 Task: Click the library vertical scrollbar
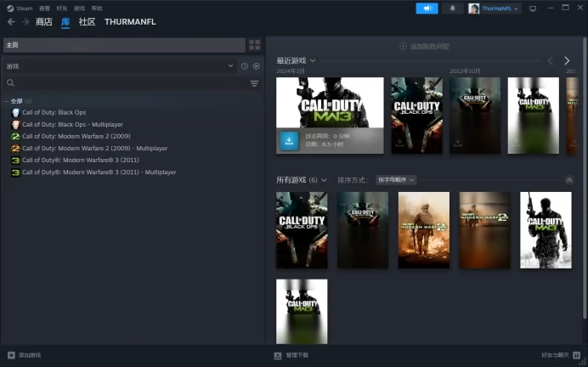click(585, 178)
